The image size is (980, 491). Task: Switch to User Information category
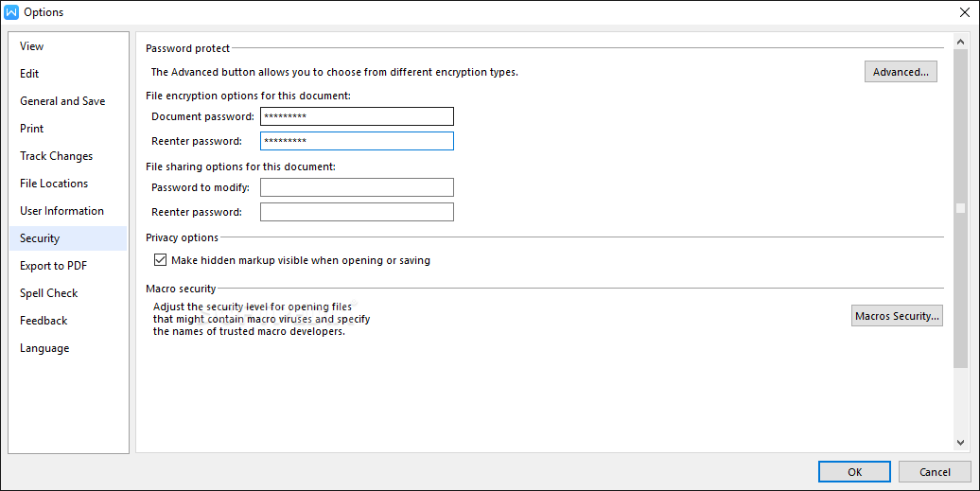[x=67, y=211]
